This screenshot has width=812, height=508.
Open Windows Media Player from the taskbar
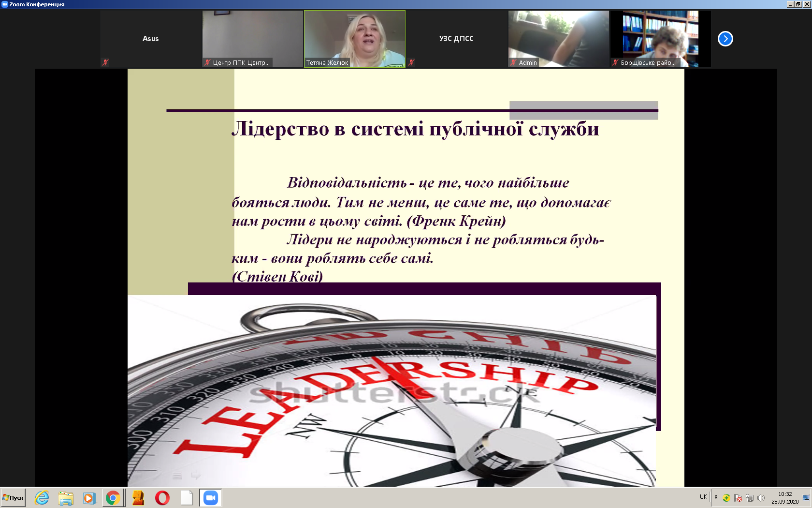click(89, 498)
